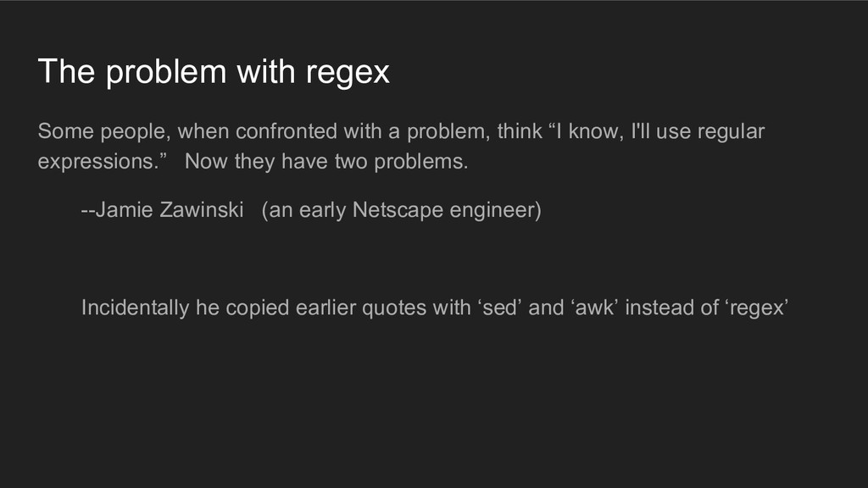Click the word 'regular' ending the first line

(731, 132)
